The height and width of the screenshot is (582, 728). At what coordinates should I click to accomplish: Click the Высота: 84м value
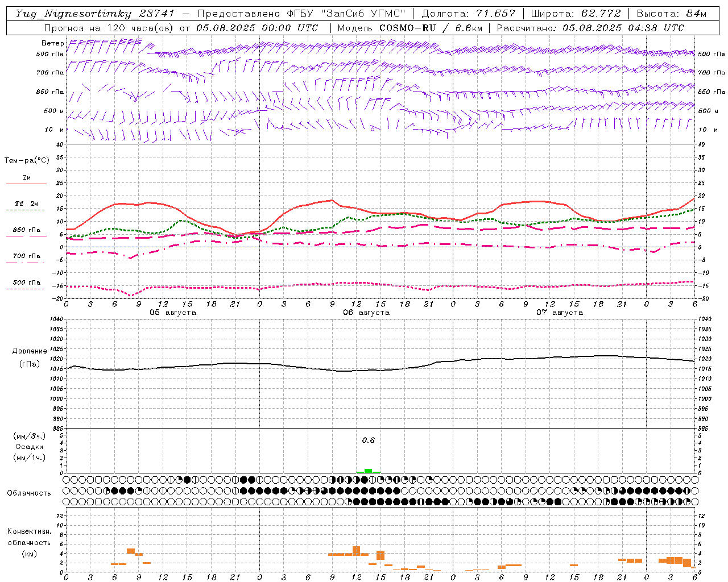[672, 14]
